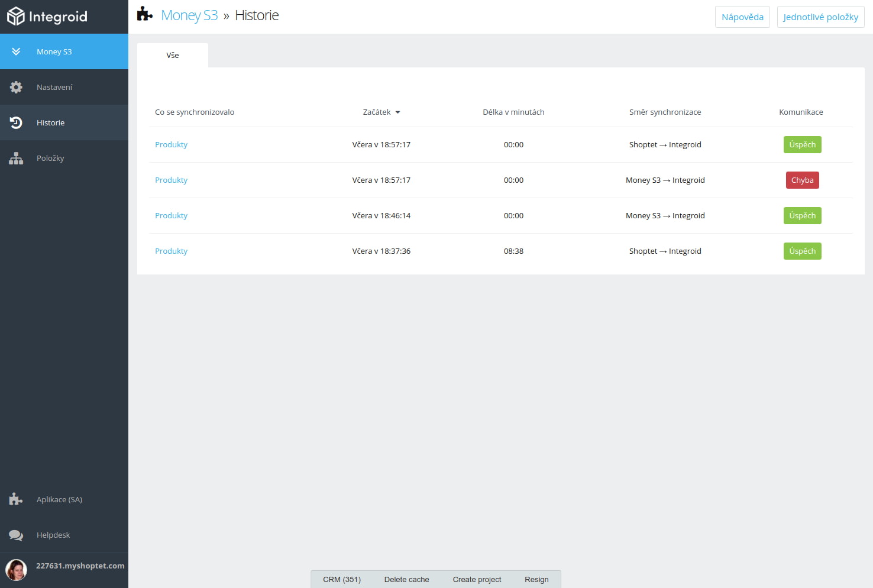Screen dimensions: 873x588
Task: Click 227631.myshoptet.com account name
Action: pyautogui.click(x=80, y=566)
